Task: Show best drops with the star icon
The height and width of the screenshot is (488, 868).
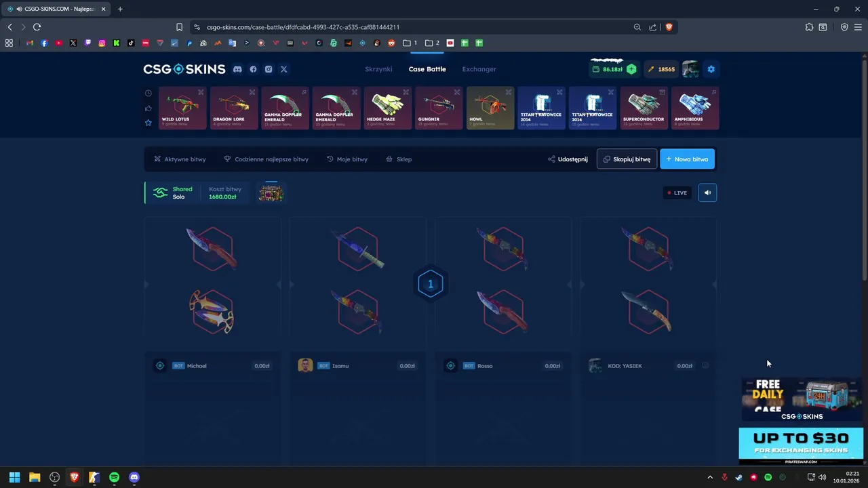Action: coord(149,123)
